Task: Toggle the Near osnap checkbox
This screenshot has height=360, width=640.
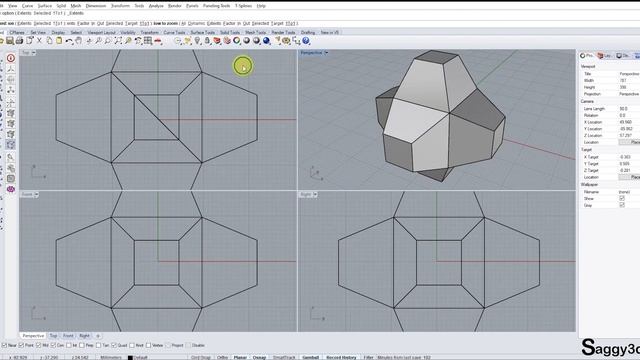Action: 4,345
